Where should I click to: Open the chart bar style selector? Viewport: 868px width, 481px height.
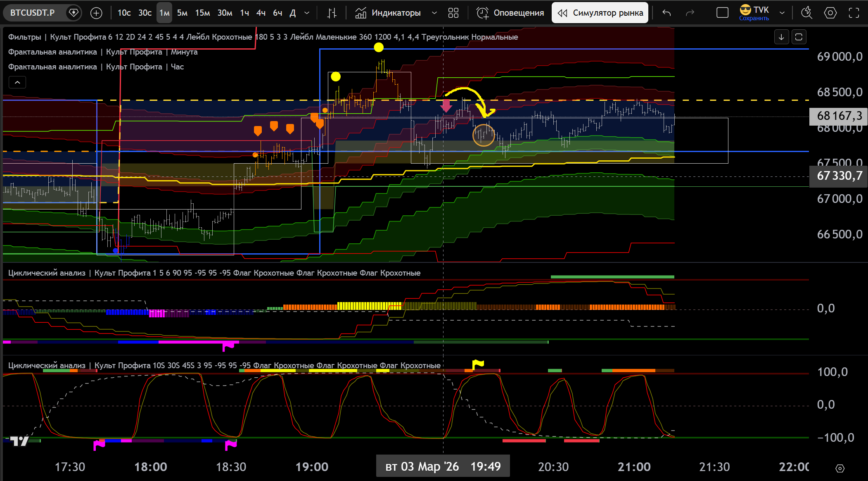point(332,13)
